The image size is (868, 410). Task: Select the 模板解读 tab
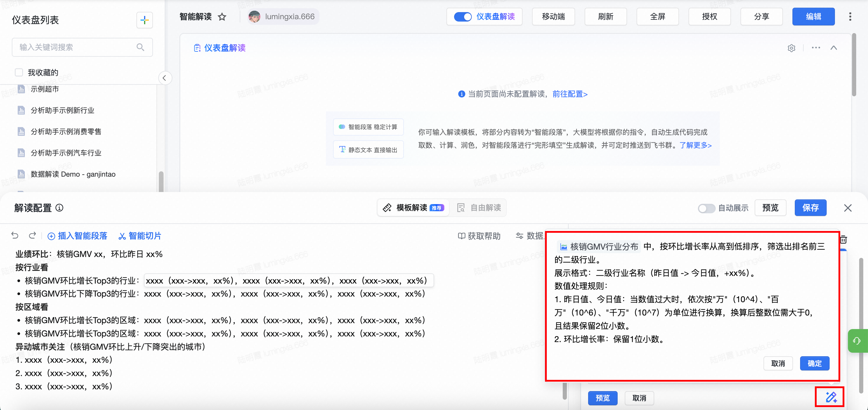click(413, 208)
